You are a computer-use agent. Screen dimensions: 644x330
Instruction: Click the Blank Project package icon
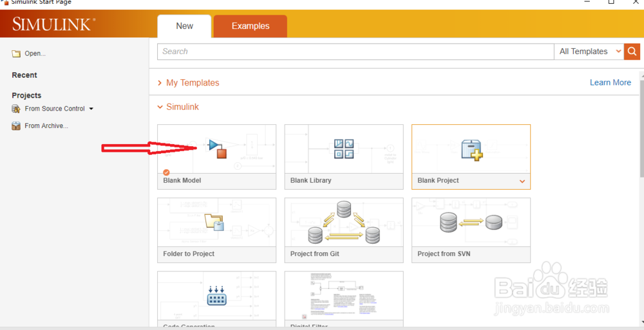click(x=471, y=150)
